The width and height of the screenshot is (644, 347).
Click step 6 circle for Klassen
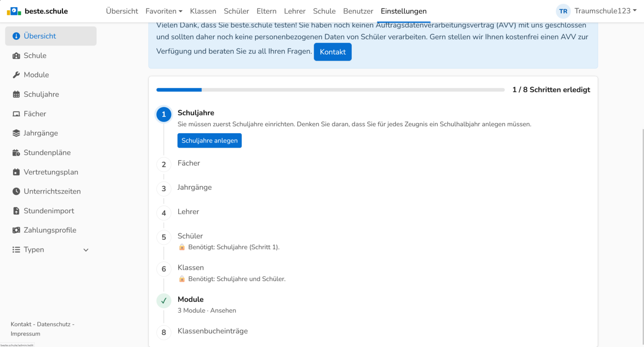(164, 269)
